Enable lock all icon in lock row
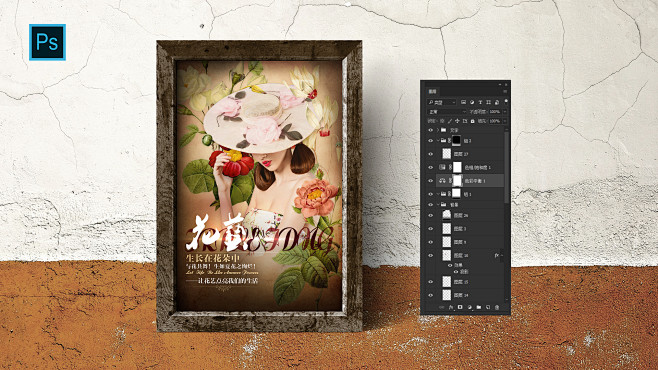 [473, 121]
